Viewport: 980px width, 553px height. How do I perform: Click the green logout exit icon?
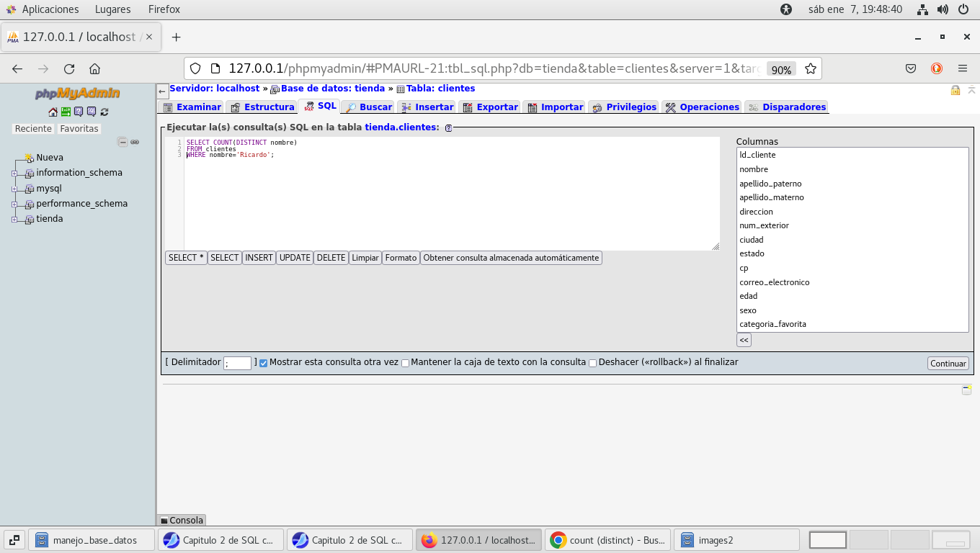[x=66, y=112]
